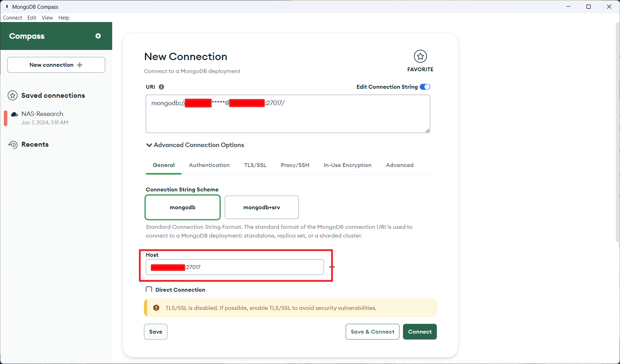Switch to the Proxy/SSH tab
This screenshot has width=620, height=364.
(x=295, y=165)
